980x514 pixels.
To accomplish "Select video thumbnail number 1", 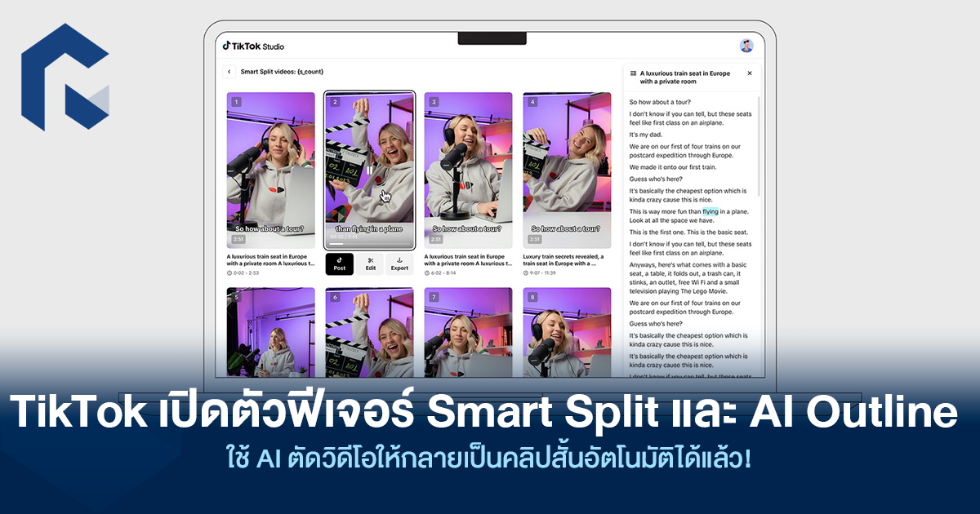I will coord(271,170).
